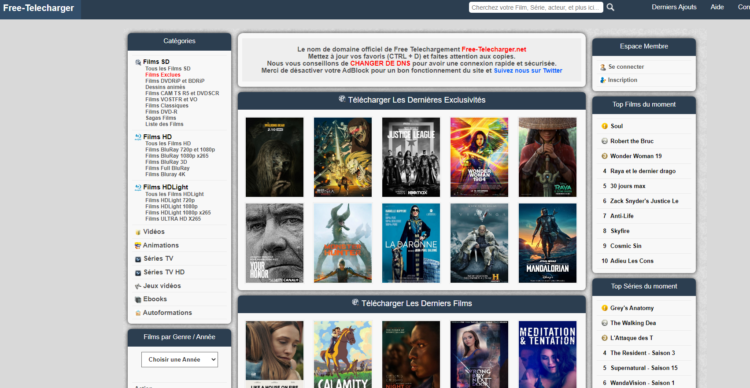Open the Films Exclus link
This screenshot has width=750, height=388.
click(163, 75)
